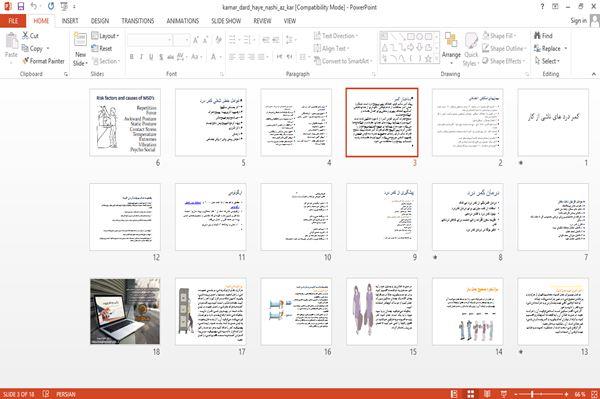Click the zoom in plus button
The width and height of the screenshot is (600, 399).
566,394
